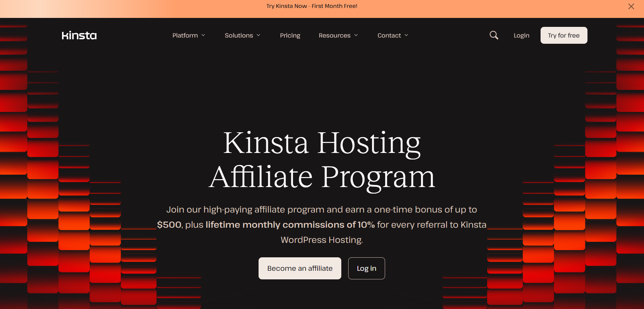Click the bold '$500' bonus amount text
This screenshot has height=309, width=644.
[x=169, y=225]
